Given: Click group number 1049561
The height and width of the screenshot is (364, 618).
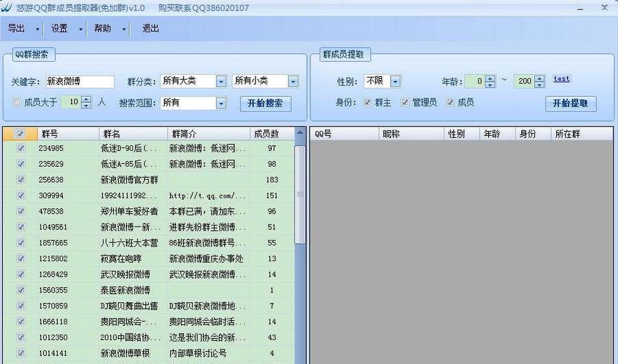Looking at the screenshot, I should (x=53, y=227).
